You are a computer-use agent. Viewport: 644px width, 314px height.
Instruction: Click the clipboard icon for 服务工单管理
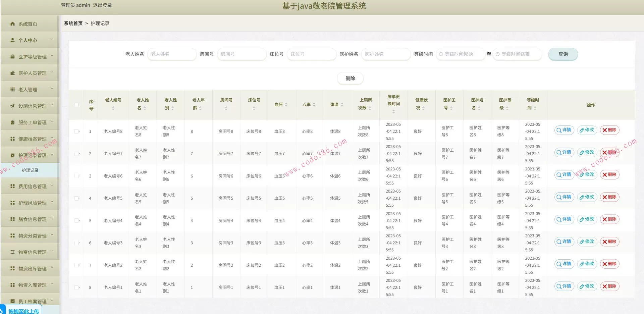(x=12, y=122)
